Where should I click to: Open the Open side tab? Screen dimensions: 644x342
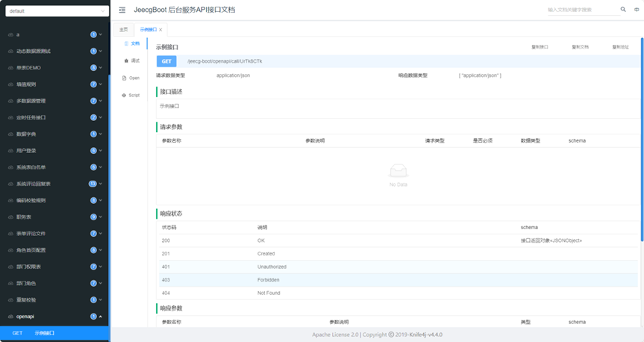point(131,78)
